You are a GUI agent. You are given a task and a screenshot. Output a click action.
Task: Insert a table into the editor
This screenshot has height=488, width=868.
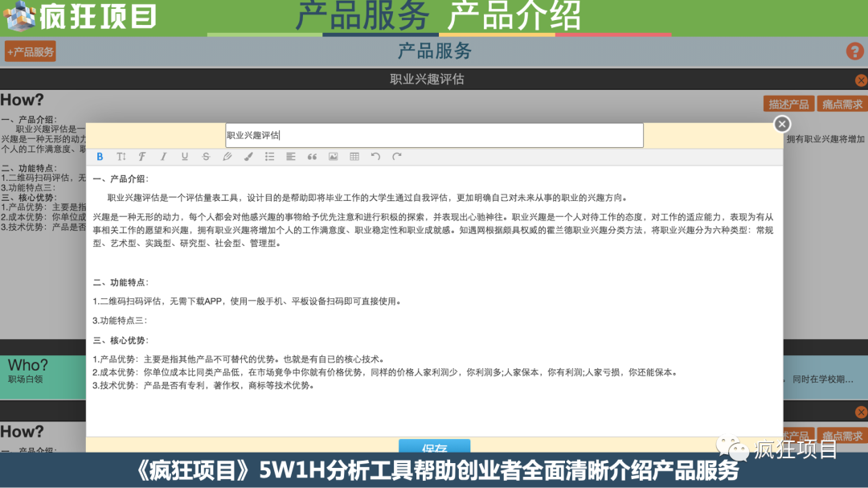354,157
